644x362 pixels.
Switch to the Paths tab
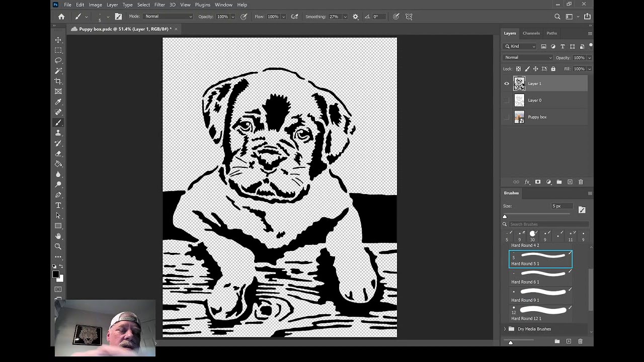pos(552,33)
